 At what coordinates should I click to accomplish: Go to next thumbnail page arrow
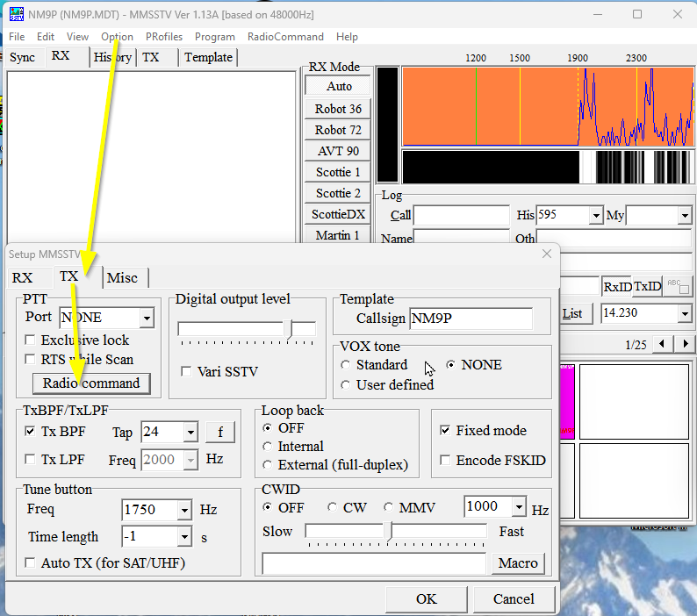pyautogui.click(x=685, y=344)
